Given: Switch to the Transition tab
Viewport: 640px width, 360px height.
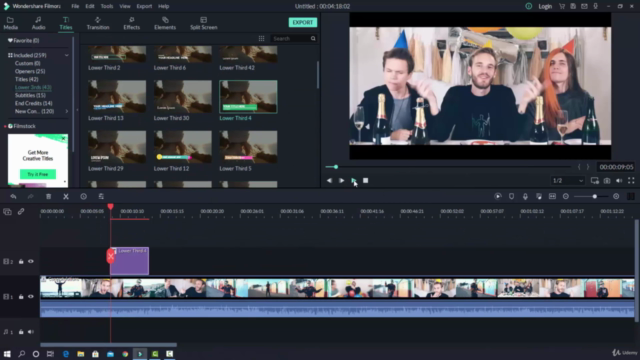Looking at the screenshot, I should (x=98, y=23).
